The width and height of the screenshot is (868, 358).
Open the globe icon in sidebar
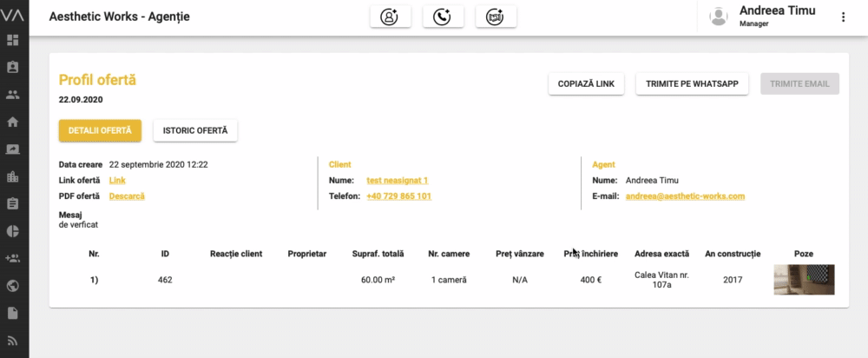point(12,285)
